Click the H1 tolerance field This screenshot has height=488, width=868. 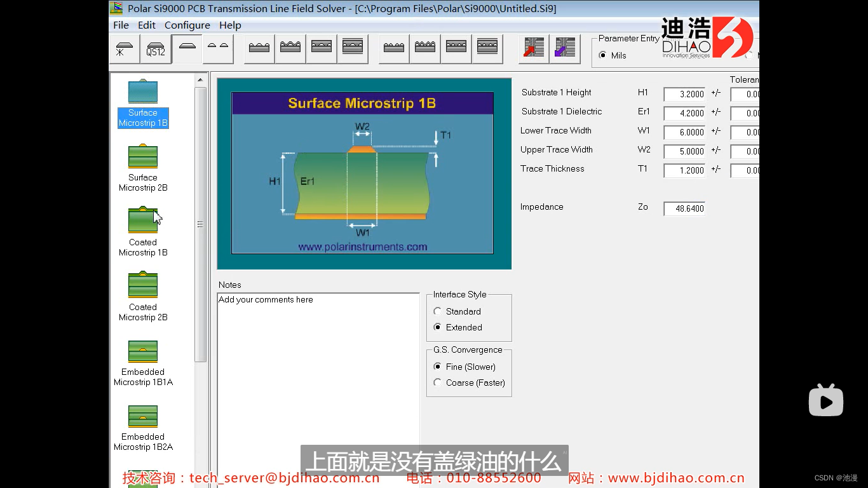point(745,94)
